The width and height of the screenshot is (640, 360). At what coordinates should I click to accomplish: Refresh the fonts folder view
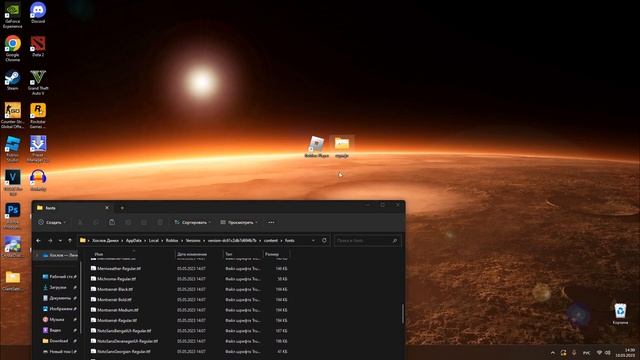[x=324, y=240]
